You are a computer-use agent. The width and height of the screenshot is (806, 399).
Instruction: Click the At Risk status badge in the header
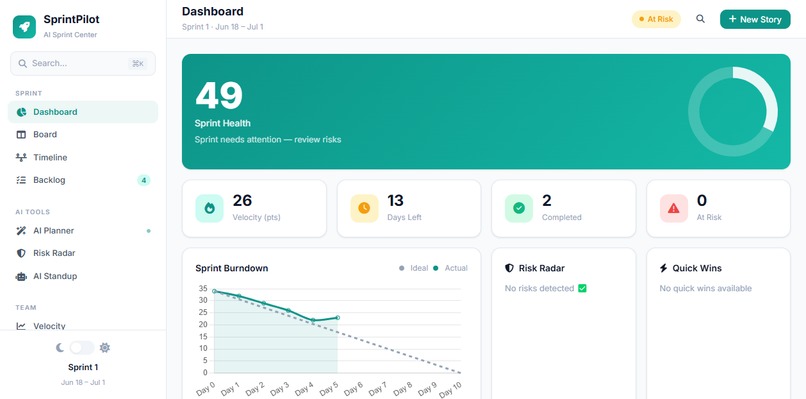pos(656,19)
